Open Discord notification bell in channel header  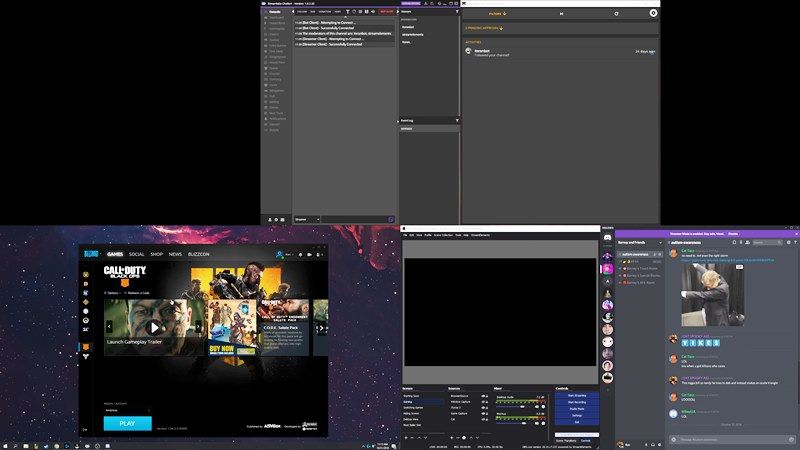[734, 243]
